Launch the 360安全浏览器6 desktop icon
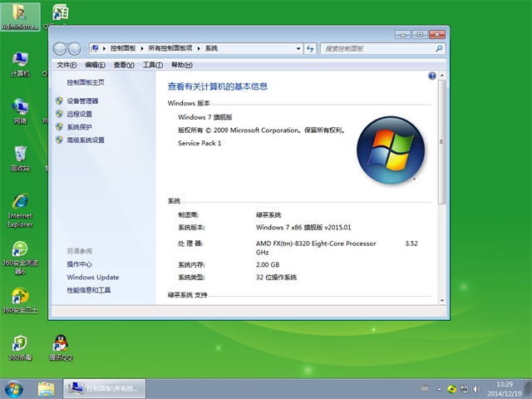The width and height of the screenshot is (532, 399). coord(20,258)
